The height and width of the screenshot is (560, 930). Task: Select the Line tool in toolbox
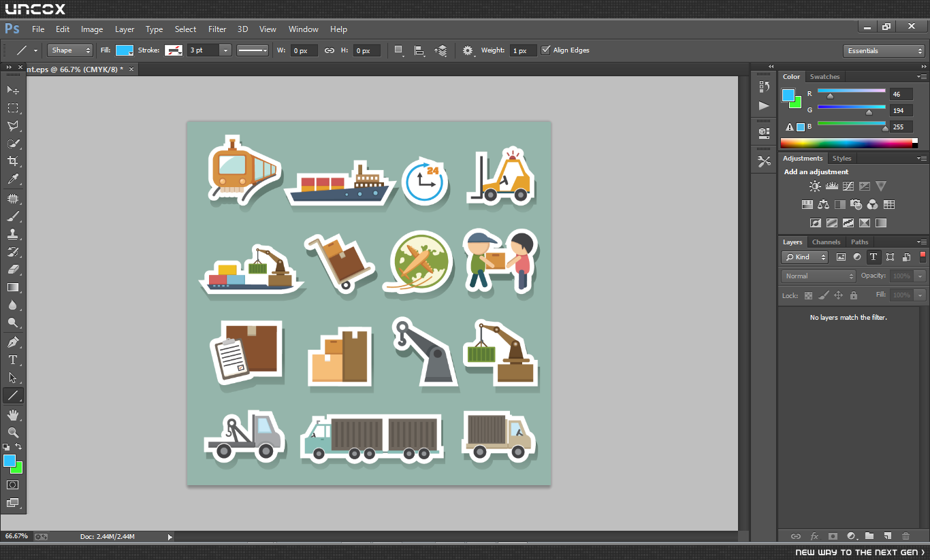coord(13,395)
